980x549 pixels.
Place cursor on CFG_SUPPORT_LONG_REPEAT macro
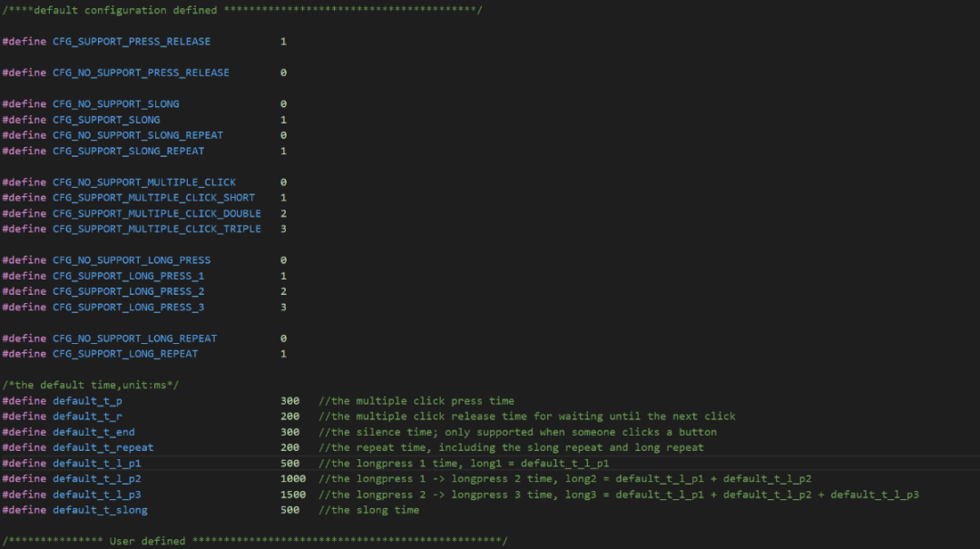coord(124,354)
